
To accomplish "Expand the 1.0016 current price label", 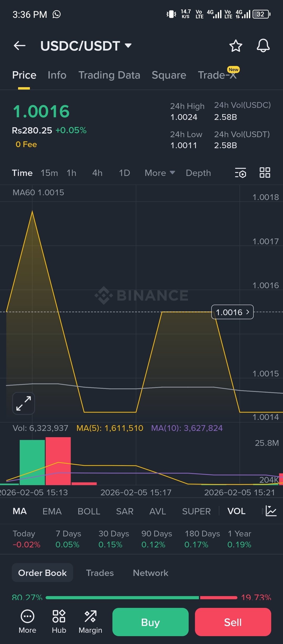I will 232,312.
